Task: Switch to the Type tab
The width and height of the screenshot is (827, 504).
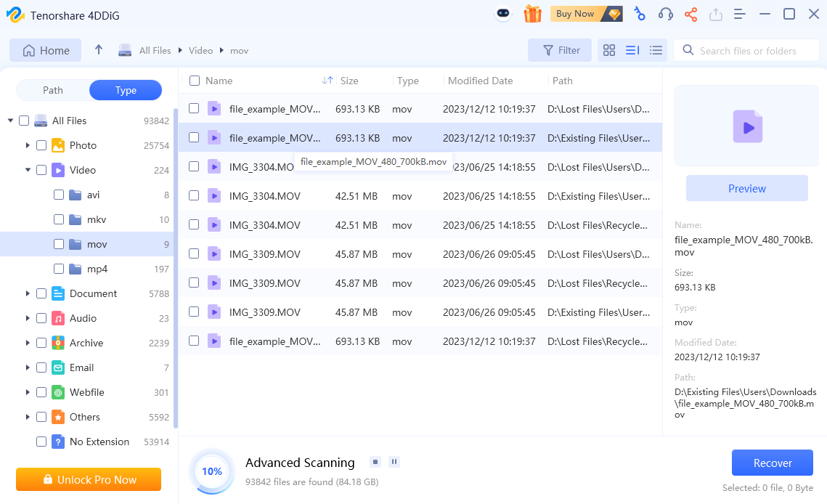Action: pos(126,90)
